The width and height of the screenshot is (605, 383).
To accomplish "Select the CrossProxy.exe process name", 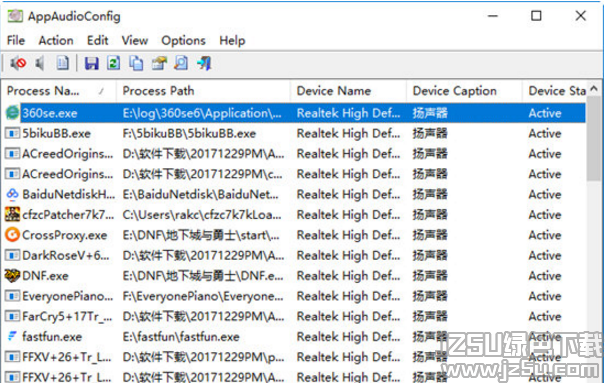I will (64, 235).
